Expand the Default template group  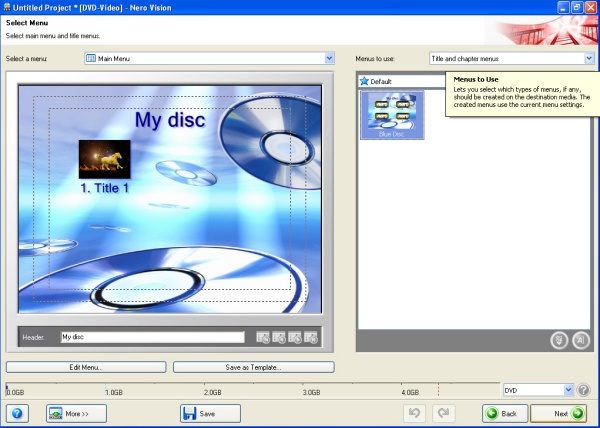(x=364, y=81)
